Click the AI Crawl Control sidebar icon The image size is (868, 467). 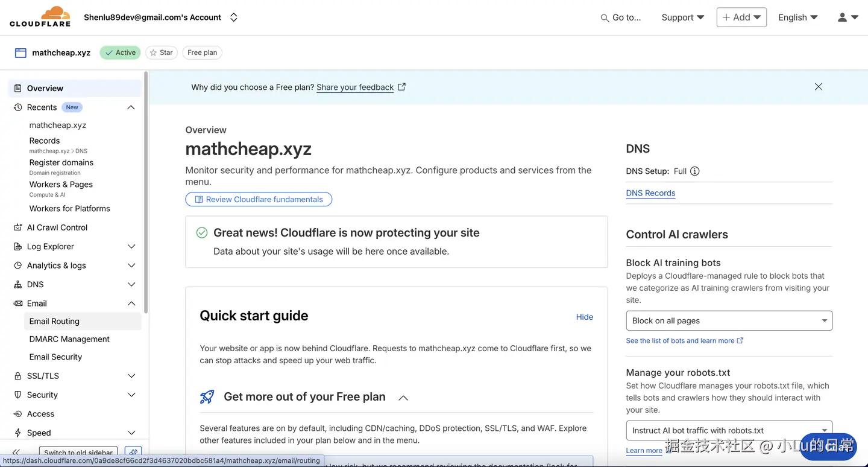click(17, 227)
